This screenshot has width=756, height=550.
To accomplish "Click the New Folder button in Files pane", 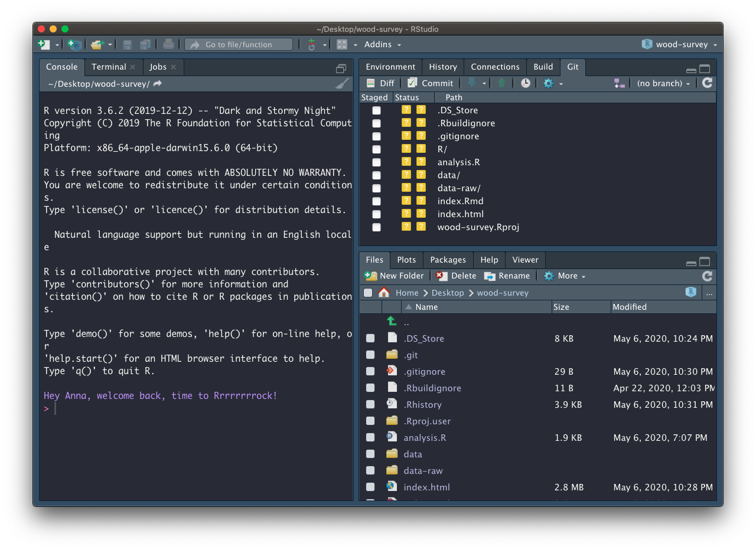I will pyautogui.click(x=395, y=276).
